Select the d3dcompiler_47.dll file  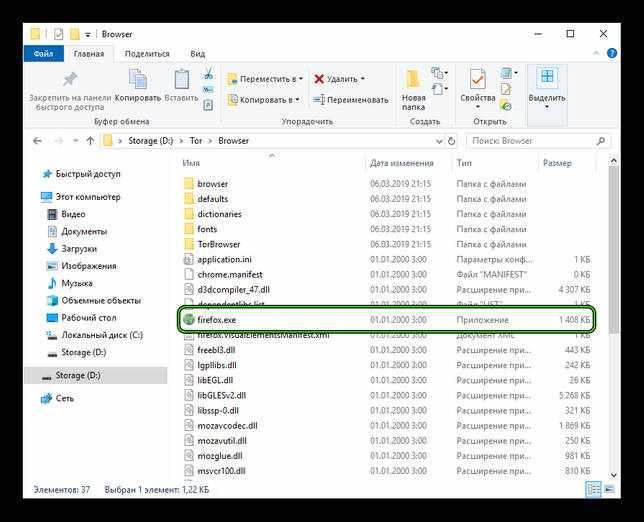(227, 290)
